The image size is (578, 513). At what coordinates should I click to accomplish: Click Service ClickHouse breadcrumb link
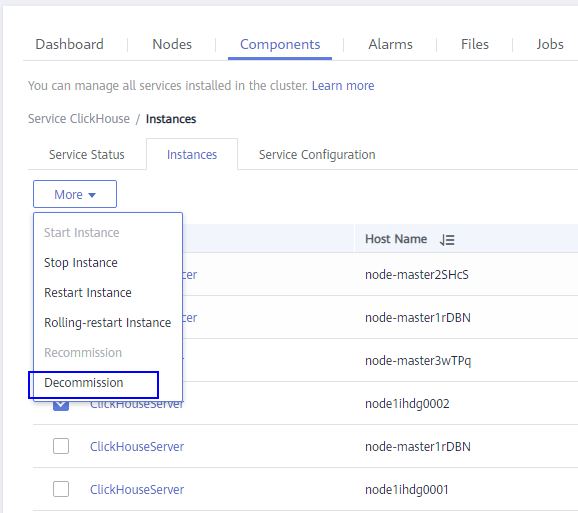pyautogui.click(x=79, y=119)
